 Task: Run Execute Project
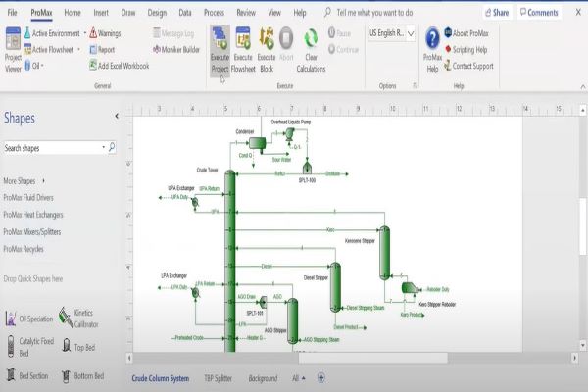coord(220,50)
